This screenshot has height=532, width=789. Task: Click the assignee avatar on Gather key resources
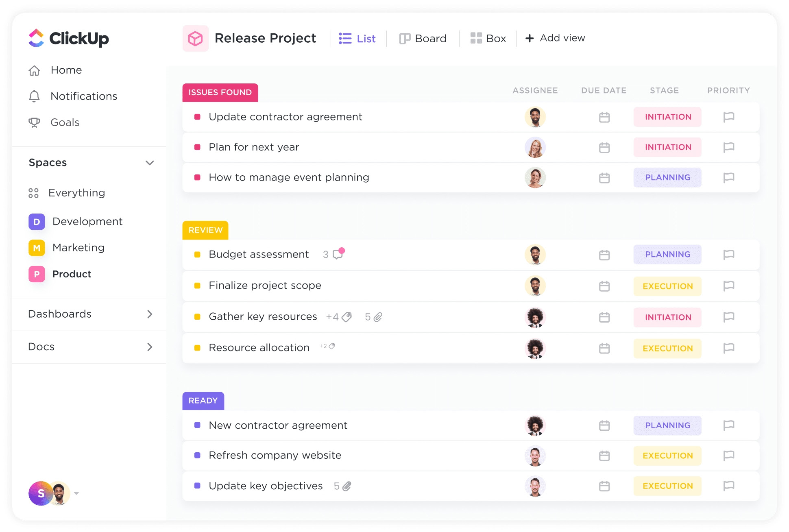click(535, 317)
